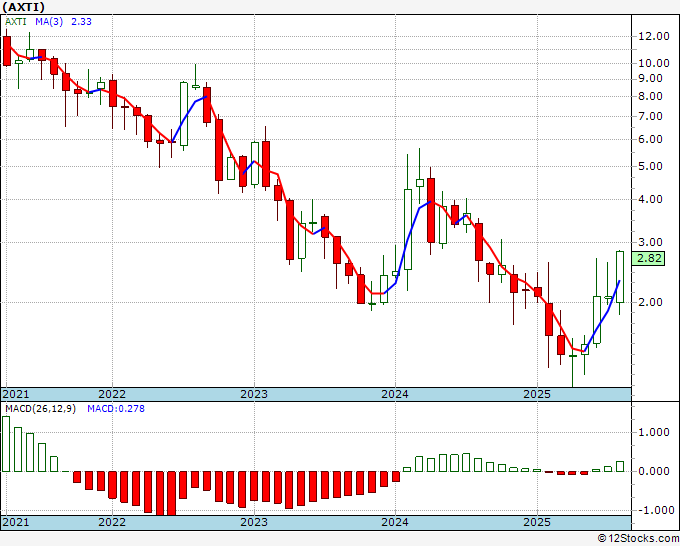Click the 2.82 current price tag
Viewport: 680px width, 546px height.
click(648, 258)
